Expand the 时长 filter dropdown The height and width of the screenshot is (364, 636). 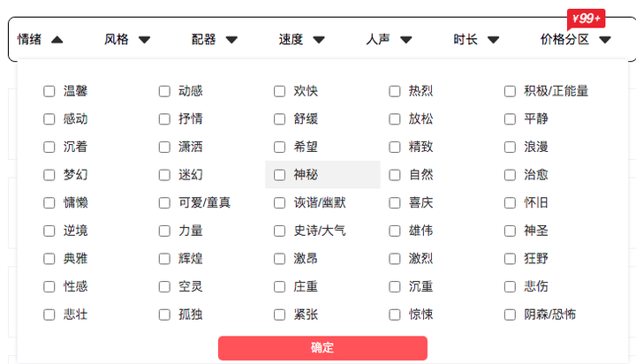tap(477, 39)
